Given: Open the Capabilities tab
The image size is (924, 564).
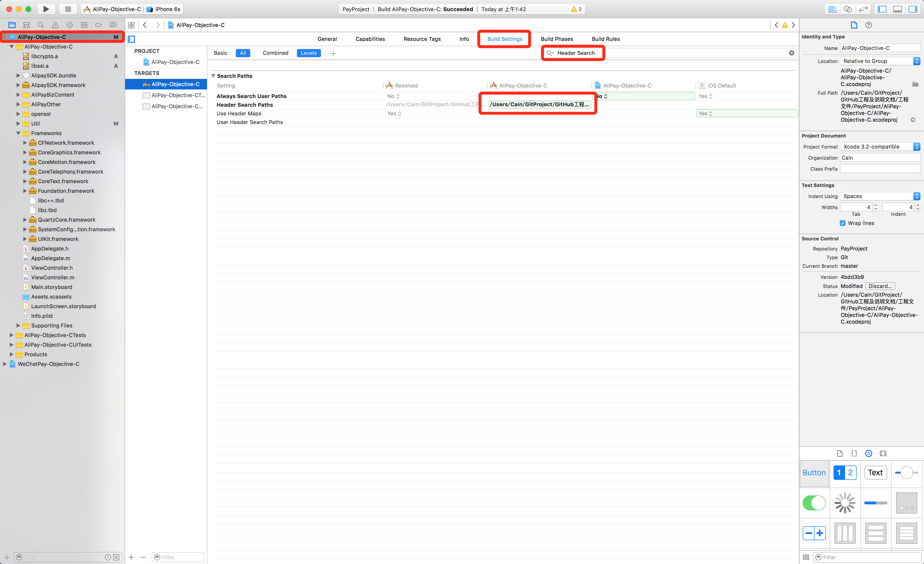Looking at the screenshot, I should (370, 39).
